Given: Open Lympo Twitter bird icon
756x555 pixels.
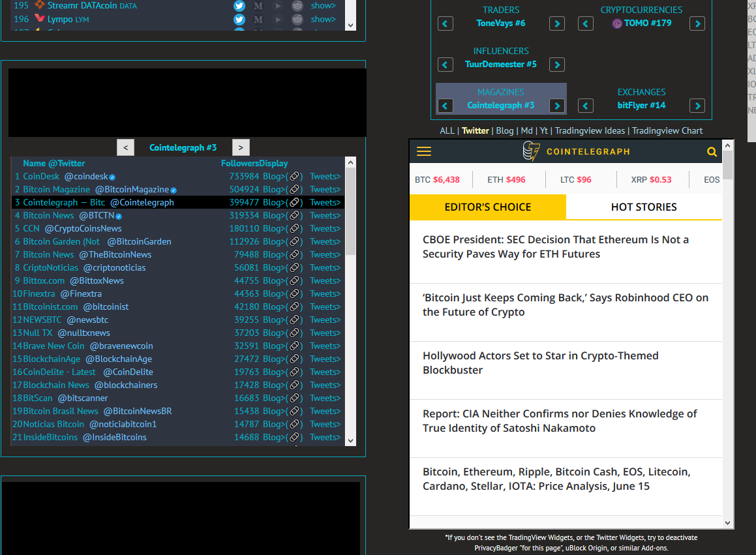Looking at the screenshot, I should click(239, 20).
